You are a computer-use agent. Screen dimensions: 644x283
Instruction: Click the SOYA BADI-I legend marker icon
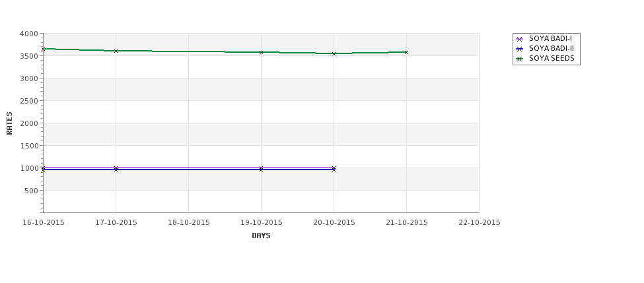pos(519,39)
